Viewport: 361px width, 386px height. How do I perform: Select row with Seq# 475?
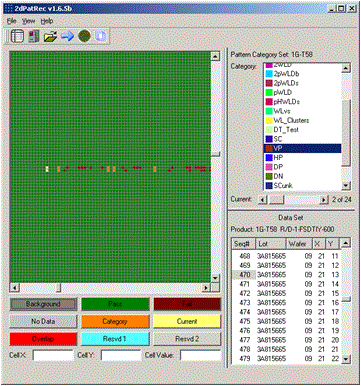(x=287, y=321)
